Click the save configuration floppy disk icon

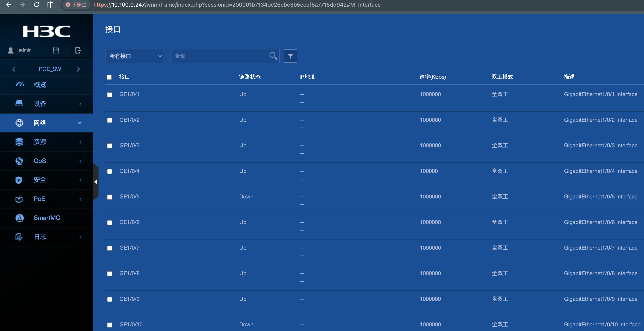coord(56,50)
